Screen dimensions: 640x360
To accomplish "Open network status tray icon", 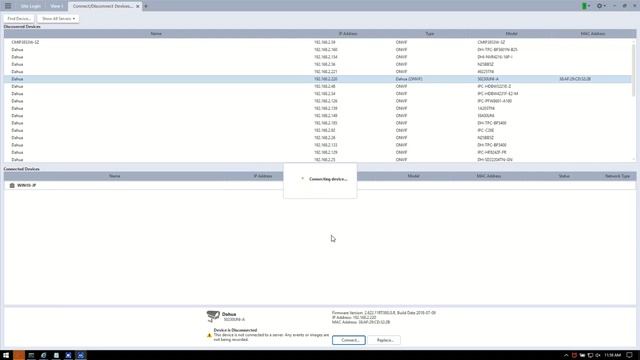I will pos(590,356).
